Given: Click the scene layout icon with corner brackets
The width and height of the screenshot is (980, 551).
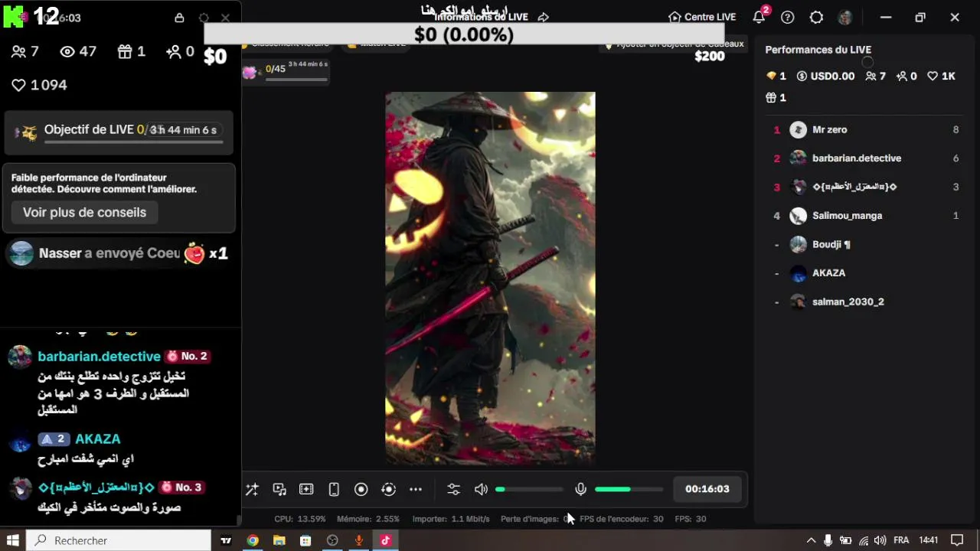Looking at the screenshot, I should click(x=306, y=489).
